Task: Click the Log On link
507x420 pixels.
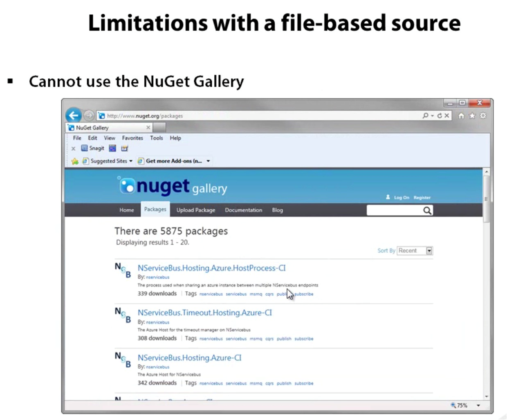Action: [x=401, y=197]
